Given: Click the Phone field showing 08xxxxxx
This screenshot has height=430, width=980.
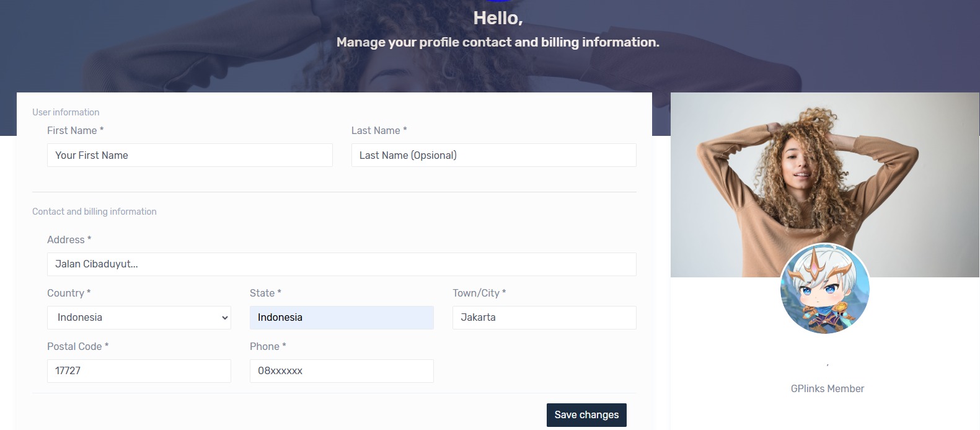Looking at the screenshot, I should [x=342, y=370].
